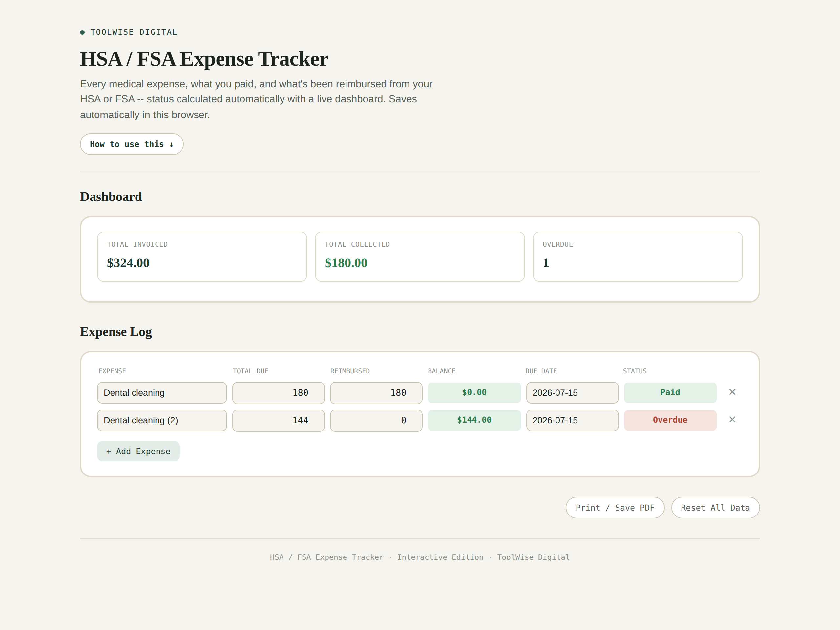Click the EXPENSE column header
The height and width of the screenshot is (630, 840).
click(x=112, y=371)
